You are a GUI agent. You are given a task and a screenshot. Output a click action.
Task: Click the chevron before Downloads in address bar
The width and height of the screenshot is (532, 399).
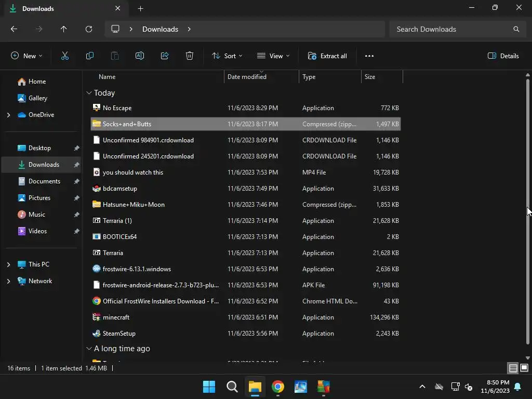tap(131, 29)
